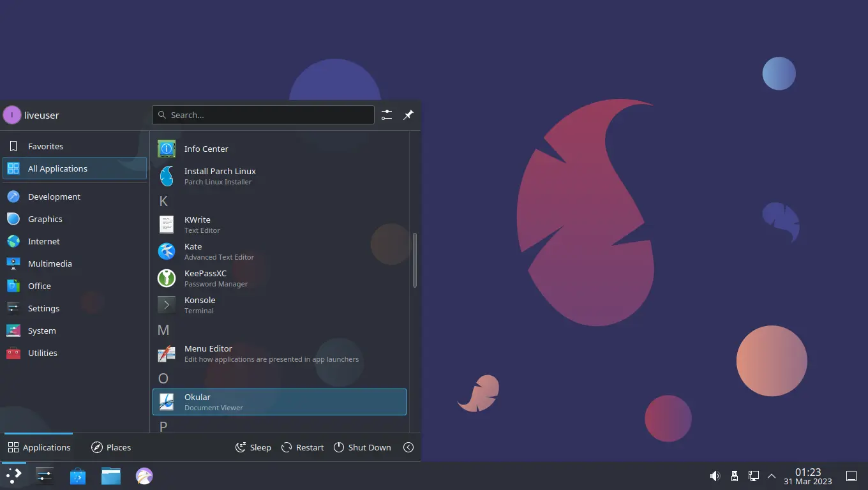This screenshot has height=490, width=868.
Task: Open KeePassXC password manager
Action: pyautogui.click(x=279, y=278)
